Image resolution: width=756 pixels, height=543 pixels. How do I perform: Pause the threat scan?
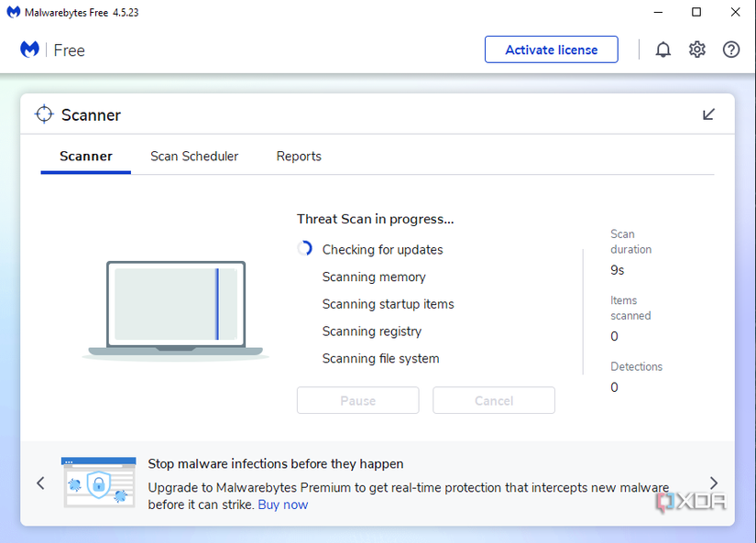tap(357, 400)
